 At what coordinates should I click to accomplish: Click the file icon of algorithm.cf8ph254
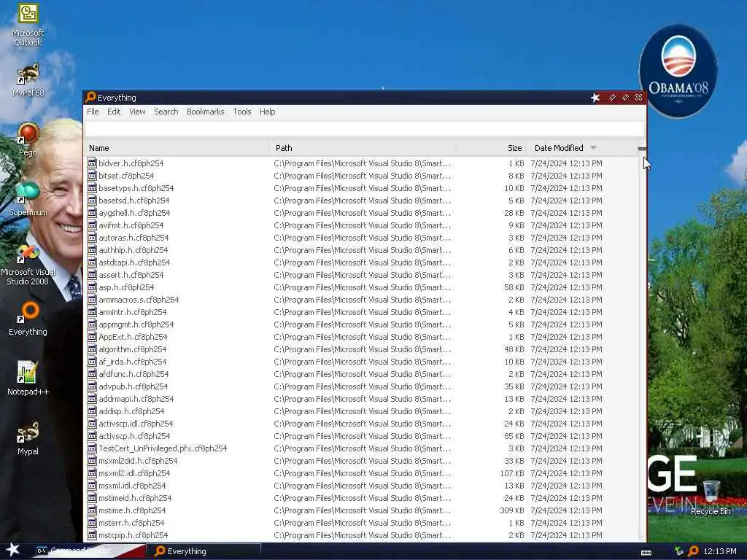pyautogui.click(x=92, y=349)
